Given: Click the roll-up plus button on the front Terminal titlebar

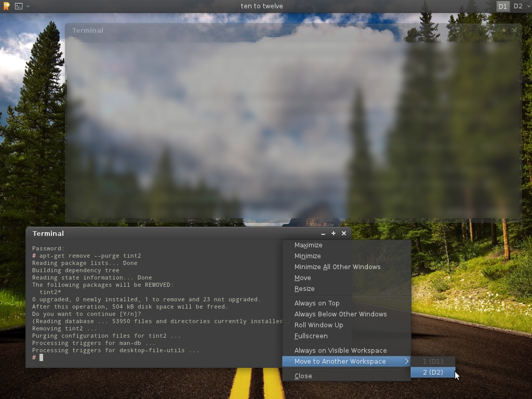Looking at the screenshot, I should pyautogui.click(x=333, y=233).
